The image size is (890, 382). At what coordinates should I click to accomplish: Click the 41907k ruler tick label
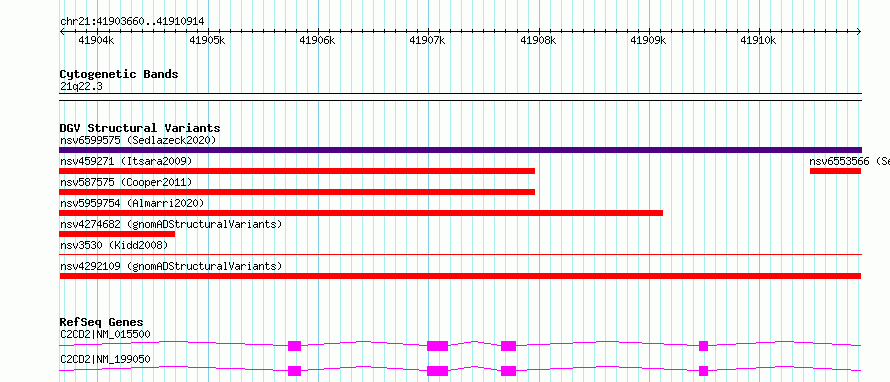[x=428, y=40]
